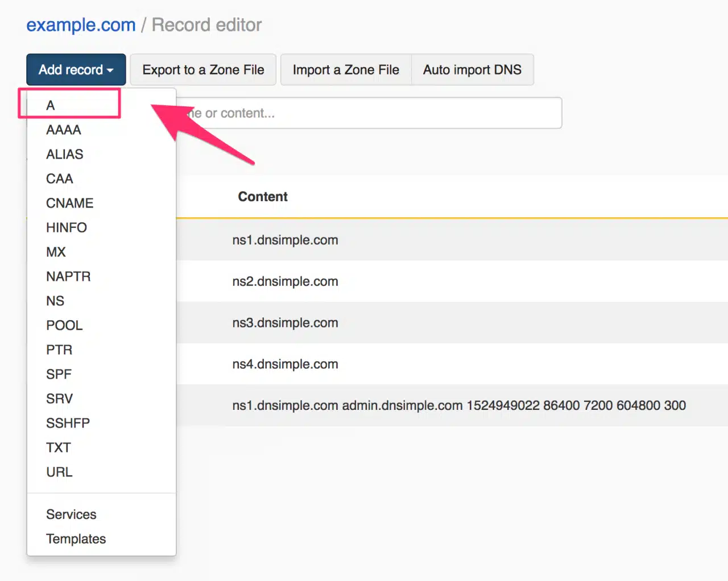
Task: Choose TXT record type
Action: tap(101, 447)
